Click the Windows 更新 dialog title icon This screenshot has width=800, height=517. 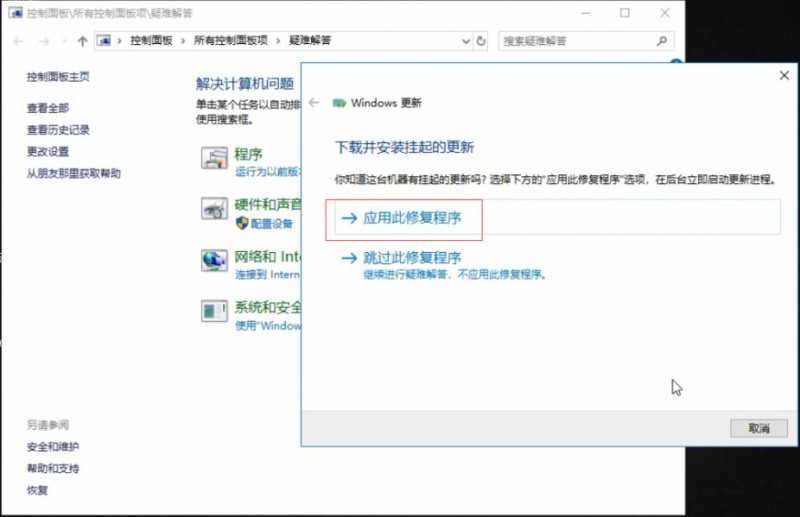coord(339,103)
